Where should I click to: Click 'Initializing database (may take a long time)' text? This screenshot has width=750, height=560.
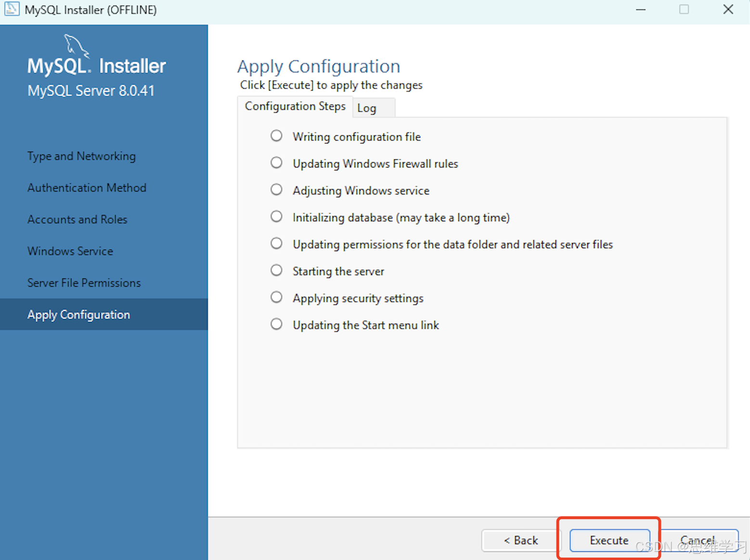[401, 217]
